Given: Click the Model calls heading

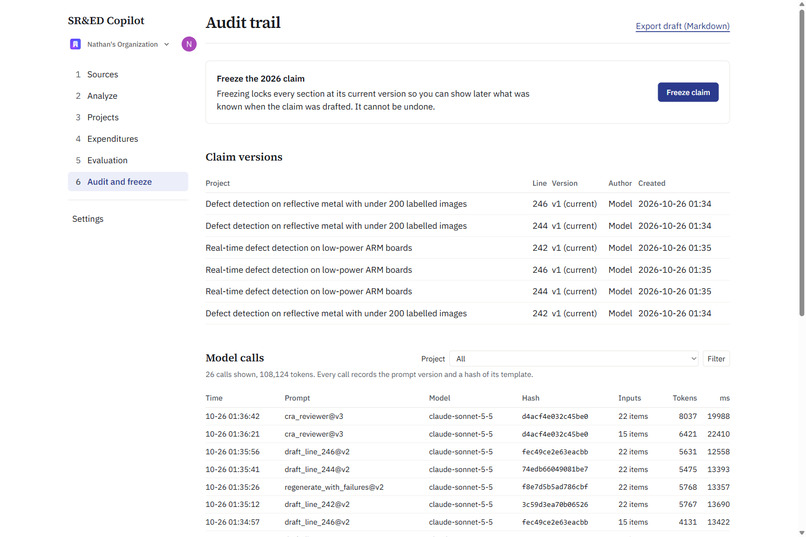Looking at the screenshot, I should [x=234, y=358].
